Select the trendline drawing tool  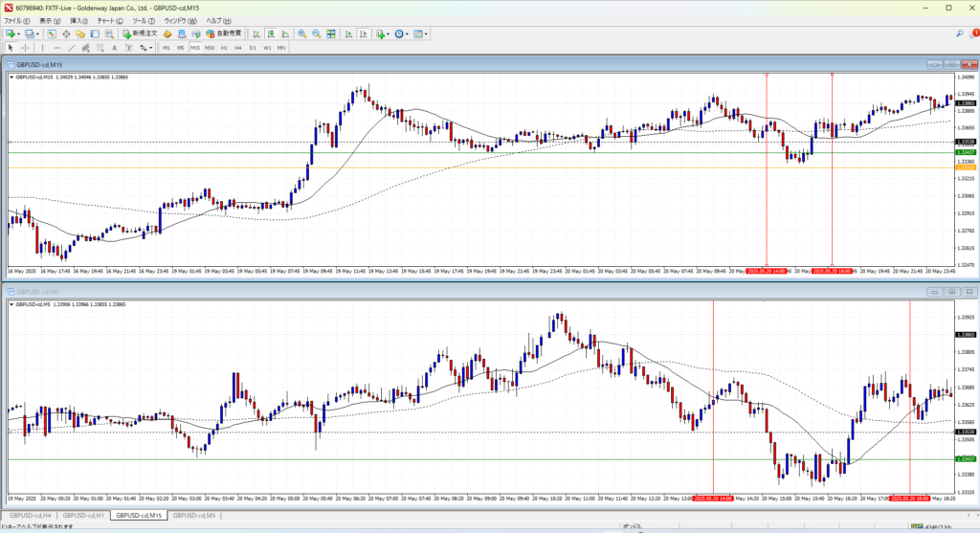pyautogui.click(x=74, y=47)
